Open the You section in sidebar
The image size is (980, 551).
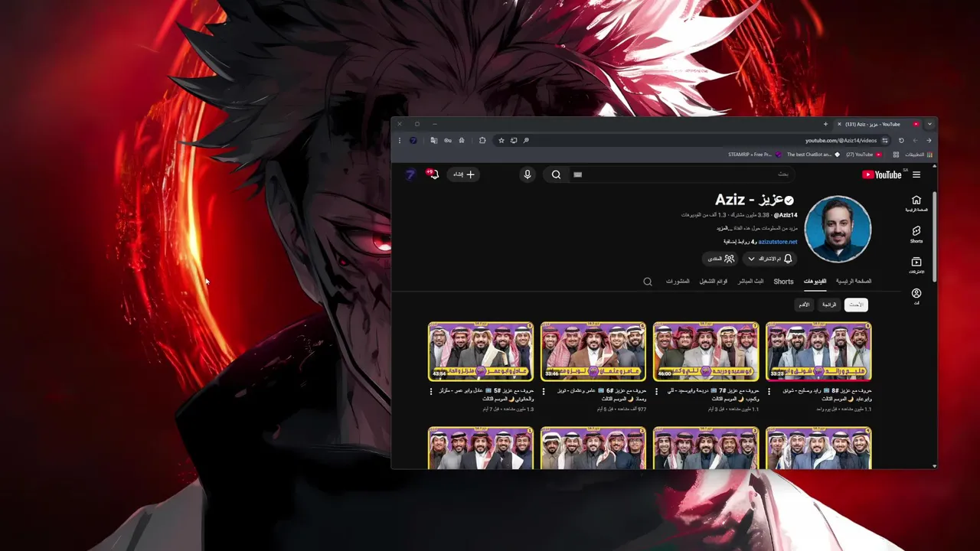[916, 296]
